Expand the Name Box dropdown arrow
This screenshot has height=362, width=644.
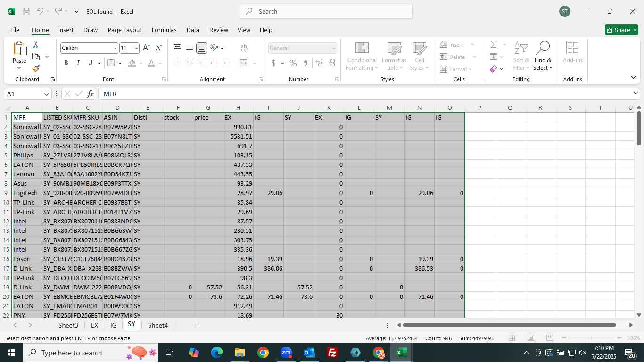pyautogui.click(x=47, y=94)
